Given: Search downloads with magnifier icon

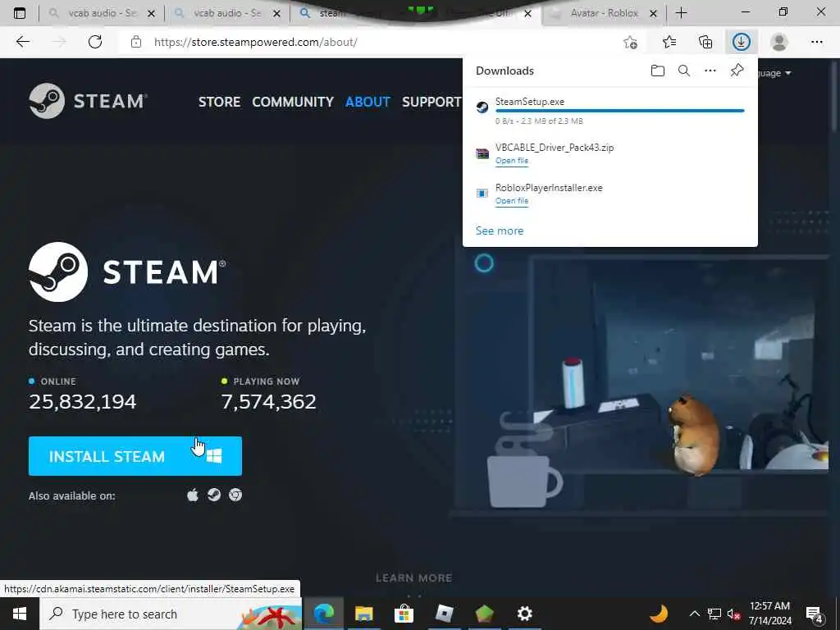Looking at the screenshot, I should click(x=684, y=71).
